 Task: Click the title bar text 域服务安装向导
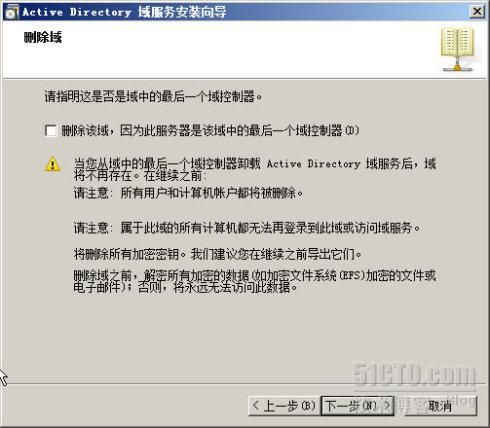(x=182, y=12)
